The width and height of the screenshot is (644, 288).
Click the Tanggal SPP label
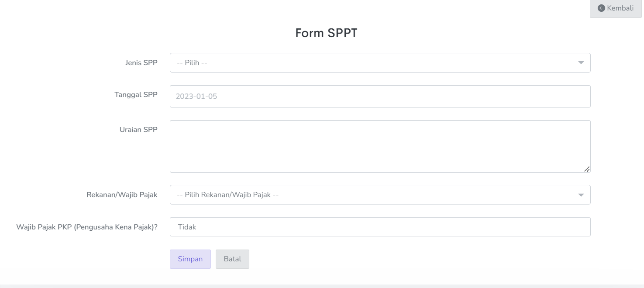coord(136,94)
